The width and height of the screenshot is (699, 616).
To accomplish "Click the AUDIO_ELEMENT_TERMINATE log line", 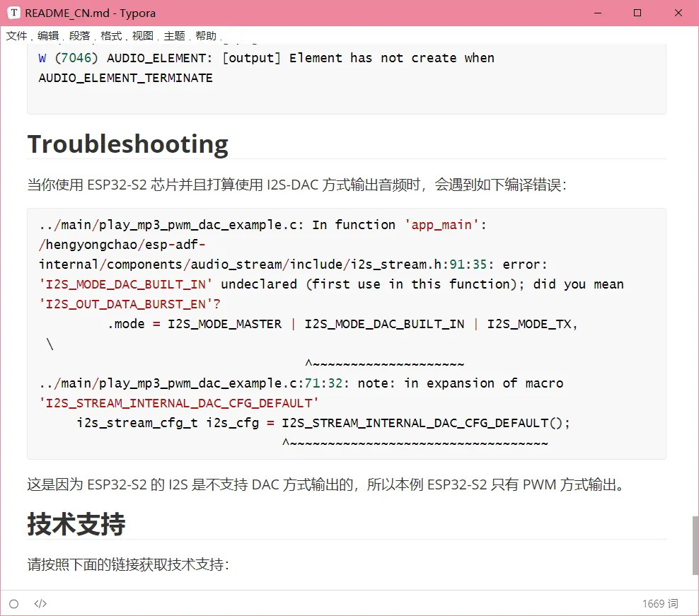I will point(125,78).
